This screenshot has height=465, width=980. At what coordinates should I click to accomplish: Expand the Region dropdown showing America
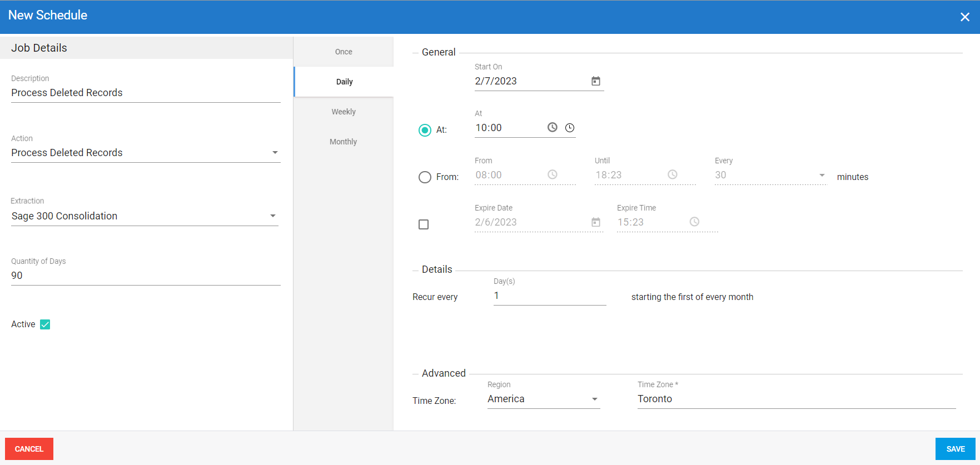tap(594, 399)
